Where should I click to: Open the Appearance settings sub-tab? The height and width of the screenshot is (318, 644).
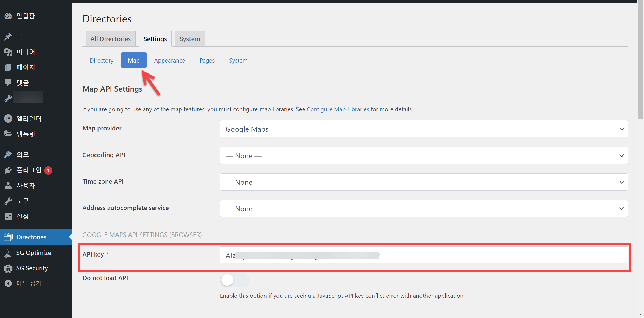[169, 60]
